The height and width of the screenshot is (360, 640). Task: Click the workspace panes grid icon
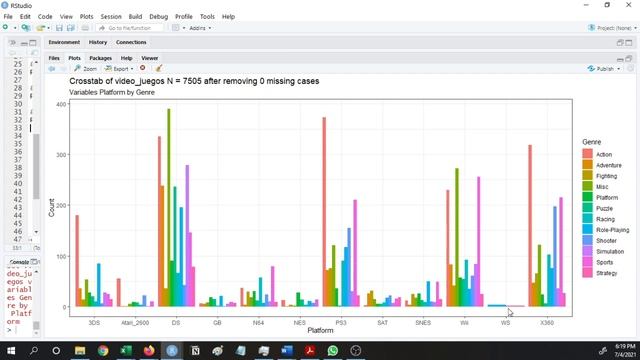(x=176, y=28)
